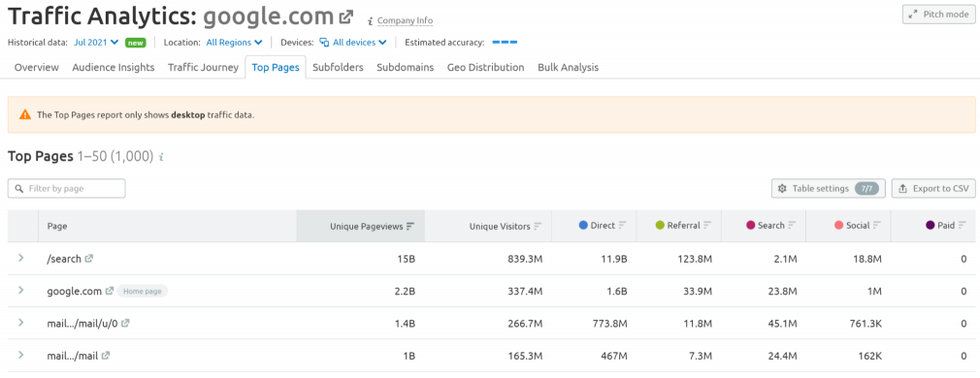Switch to the Audience Insights tab
The width and height of the screenshot is (980, 378).
click(x=114, y=68)
